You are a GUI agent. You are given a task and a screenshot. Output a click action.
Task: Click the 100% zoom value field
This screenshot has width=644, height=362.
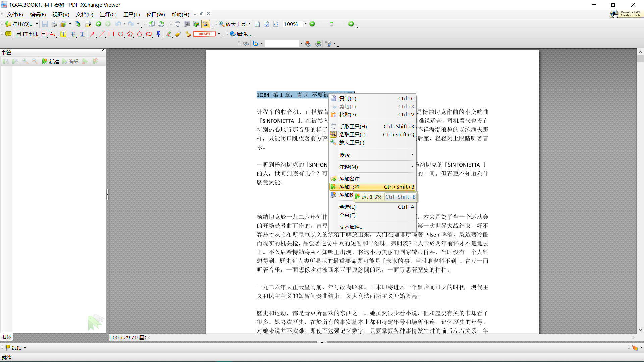pyautogui.click(x=292, y=24)
